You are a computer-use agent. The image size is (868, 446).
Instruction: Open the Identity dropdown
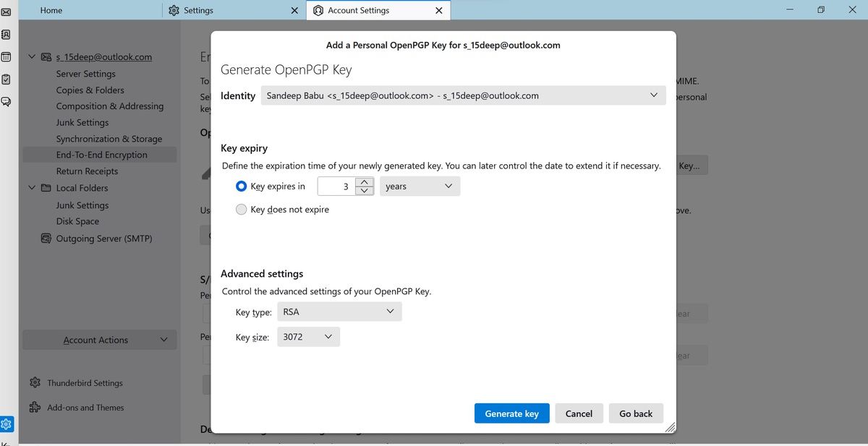tap(463, 95)
